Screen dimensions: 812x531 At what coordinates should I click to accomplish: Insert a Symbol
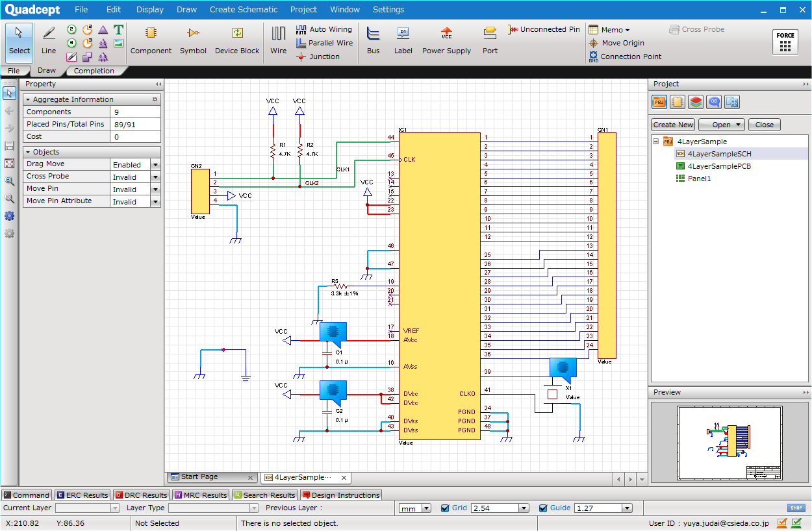point(193,40)
